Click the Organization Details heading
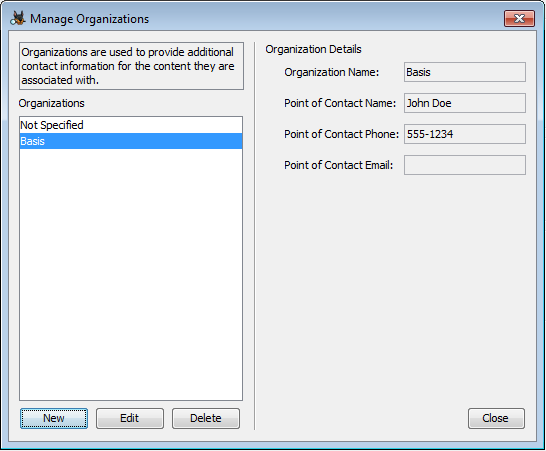The height and width of the screenshot is (451, 546). [313, 49]
